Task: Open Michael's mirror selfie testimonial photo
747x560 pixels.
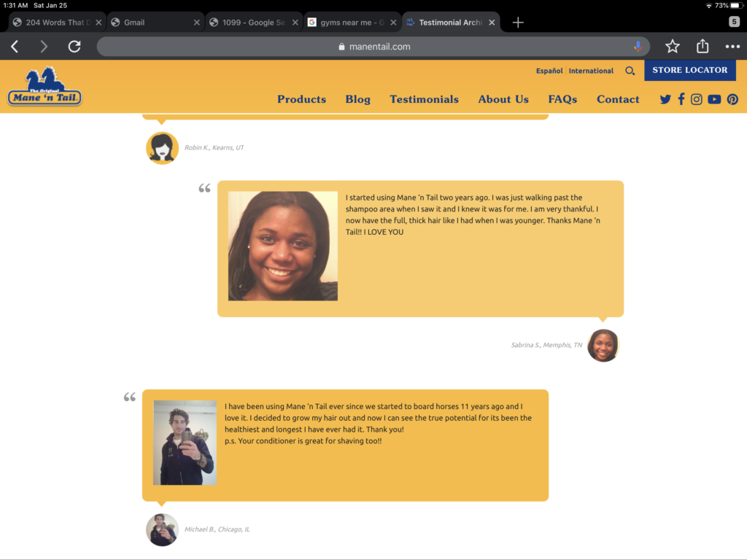Action: [x=185, y=443]
